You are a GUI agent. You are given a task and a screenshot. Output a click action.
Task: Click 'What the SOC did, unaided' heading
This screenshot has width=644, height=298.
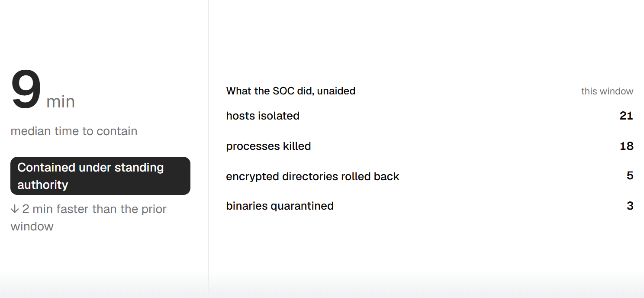(291, 91)
